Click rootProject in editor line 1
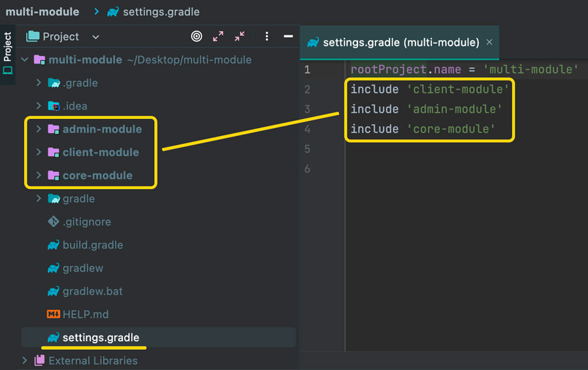The width and height of the screenshot is (588, 370). [389, 69]
